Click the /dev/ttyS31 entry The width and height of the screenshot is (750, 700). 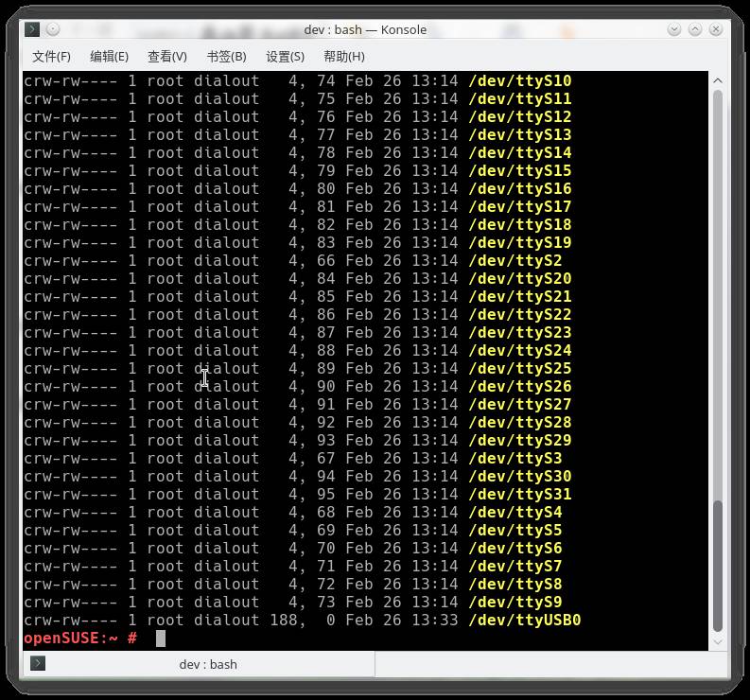point(520,495)
